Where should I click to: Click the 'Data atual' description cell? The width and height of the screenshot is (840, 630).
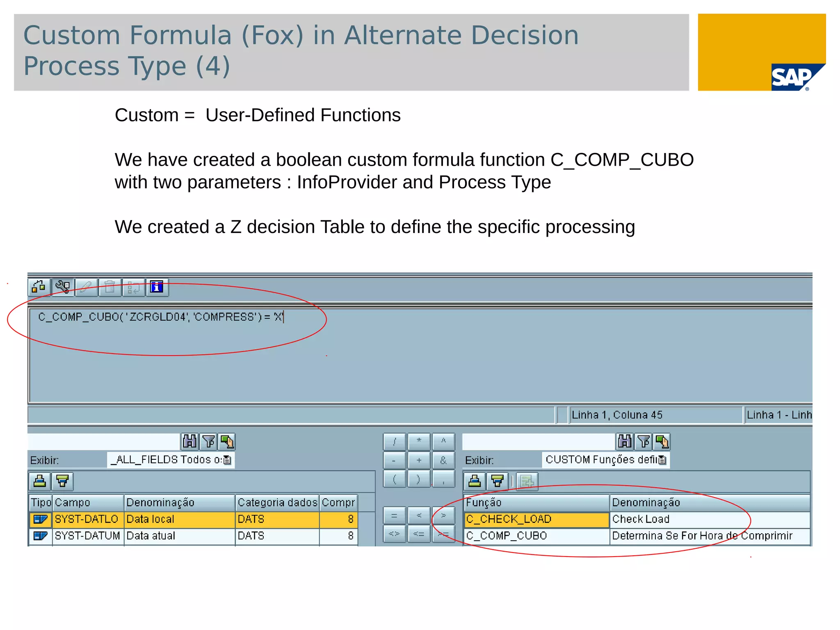(180, 536)
